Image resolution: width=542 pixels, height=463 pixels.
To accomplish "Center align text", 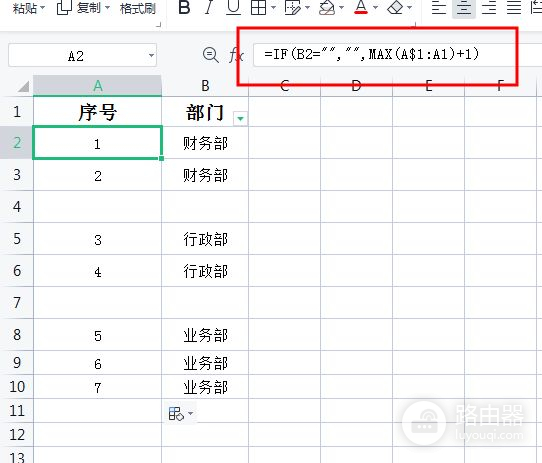I will [464, 7].
